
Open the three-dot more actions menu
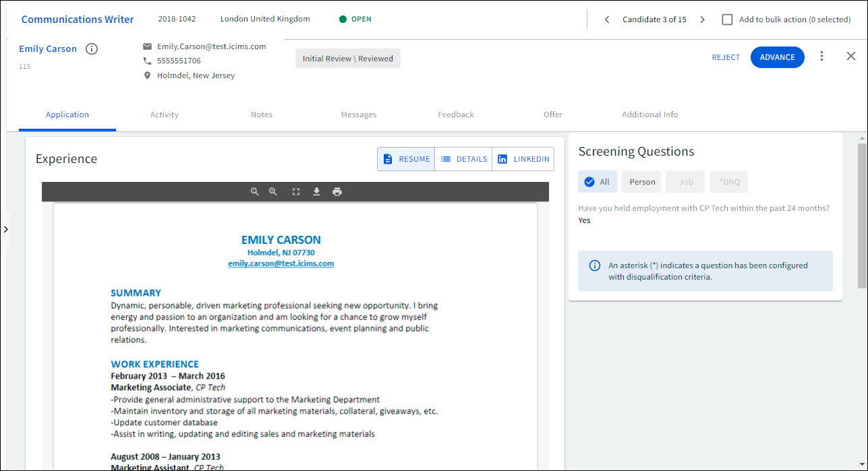pos(821,57)
